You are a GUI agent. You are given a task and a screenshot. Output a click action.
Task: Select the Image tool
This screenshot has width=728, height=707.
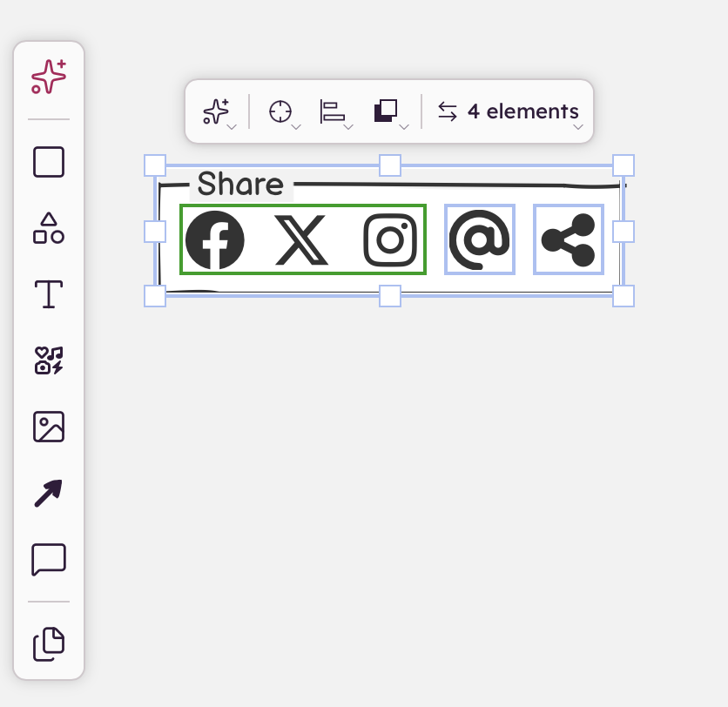point(49,427)
